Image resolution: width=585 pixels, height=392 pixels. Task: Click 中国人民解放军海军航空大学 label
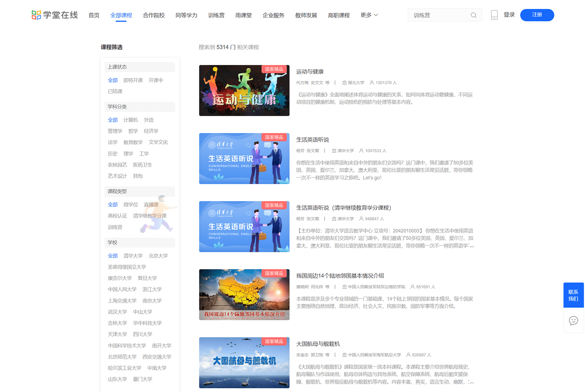(x=371, y=355)
